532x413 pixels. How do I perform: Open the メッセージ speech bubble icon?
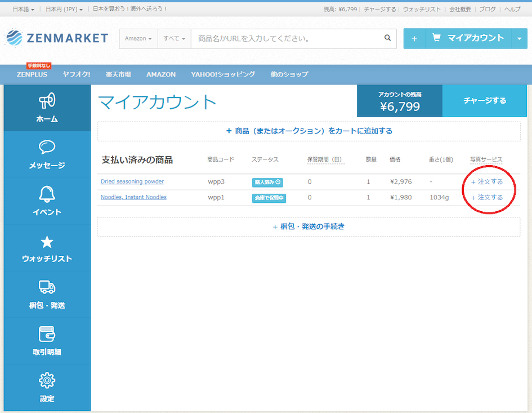pyautogui.click(x=47, y=147)
